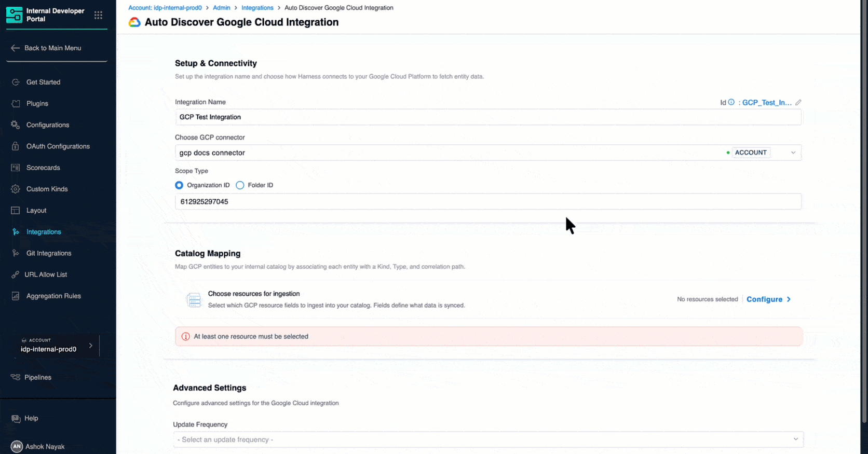Click the Id info icon

[731, 102]
